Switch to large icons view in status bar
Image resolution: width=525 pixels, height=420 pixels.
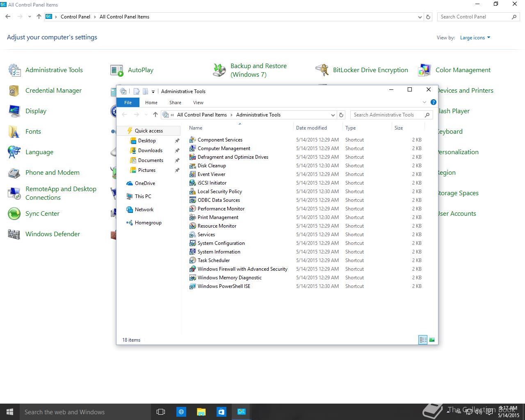coord(432,340)
